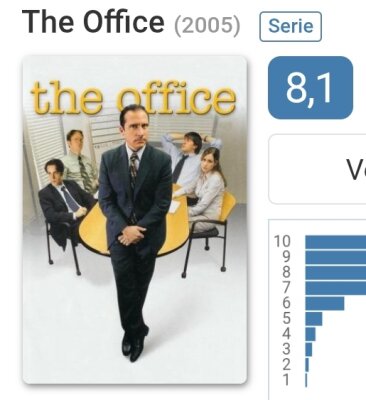This screenshot has width=366, height=400.
Task: Select the rating 10 histogram bar
Action: pyautogui.click(x=336, y=242)
